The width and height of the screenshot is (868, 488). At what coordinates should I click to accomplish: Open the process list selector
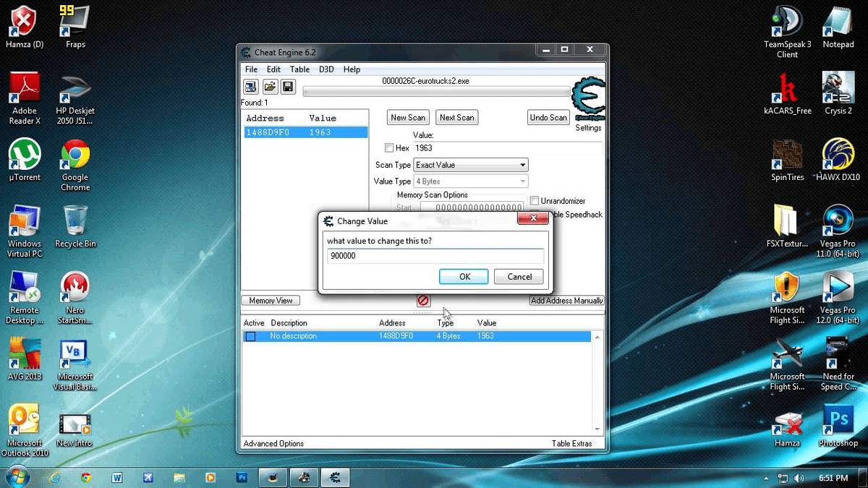(x=250, y=86)
